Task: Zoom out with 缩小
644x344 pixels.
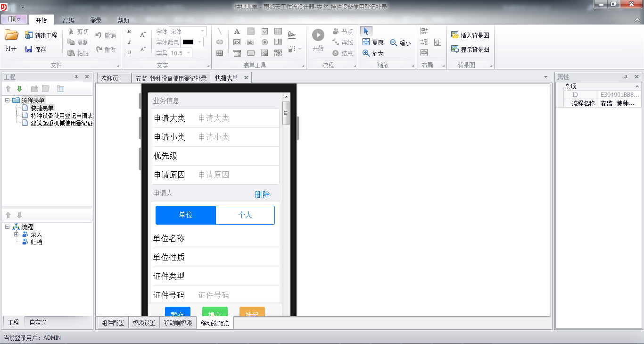Action: (x=400, y=42)
